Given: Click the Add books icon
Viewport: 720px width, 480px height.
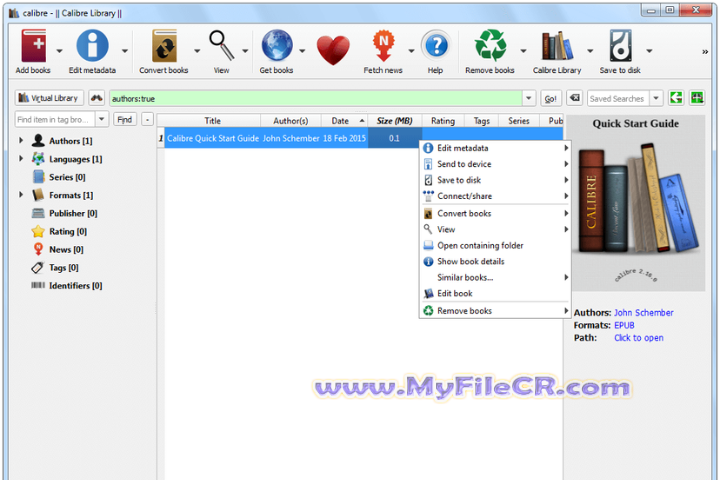Looking at the screenshot, I should pyautogui.click(x=34, y=45).
